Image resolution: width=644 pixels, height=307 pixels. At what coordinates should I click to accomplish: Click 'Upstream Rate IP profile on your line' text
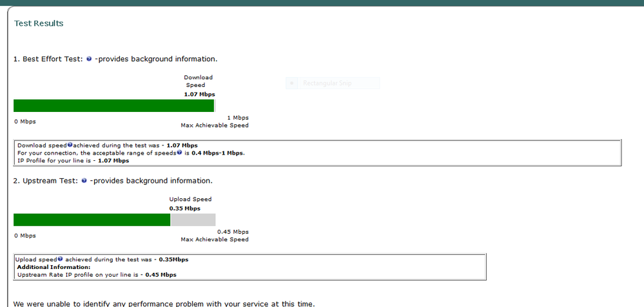(73, 275)
